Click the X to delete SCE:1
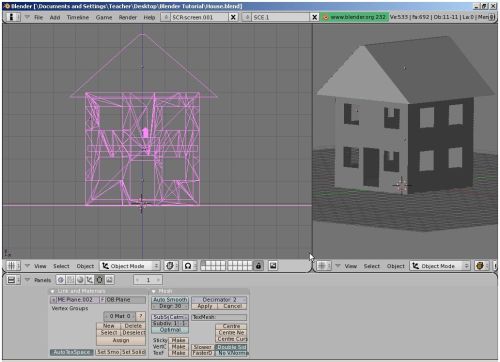 [x=314, y=17]
